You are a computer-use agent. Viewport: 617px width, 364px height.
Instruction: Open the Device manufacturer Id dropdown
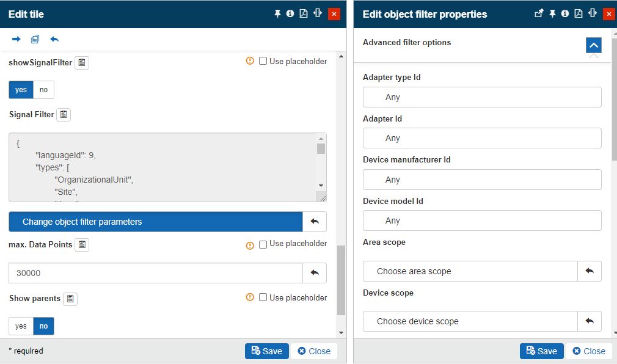(482, 180)
